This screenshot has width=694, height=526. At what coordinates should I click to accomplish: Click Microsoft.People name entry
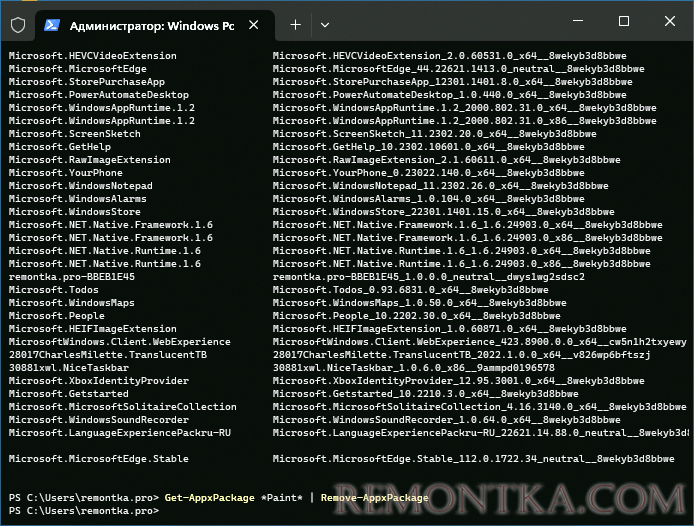point(57,316)
